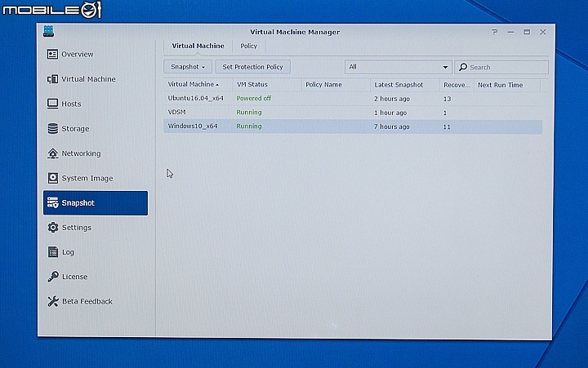This screenshot has width=588, height=368.
Task: Click into the Search field
Action: (501, 68)
